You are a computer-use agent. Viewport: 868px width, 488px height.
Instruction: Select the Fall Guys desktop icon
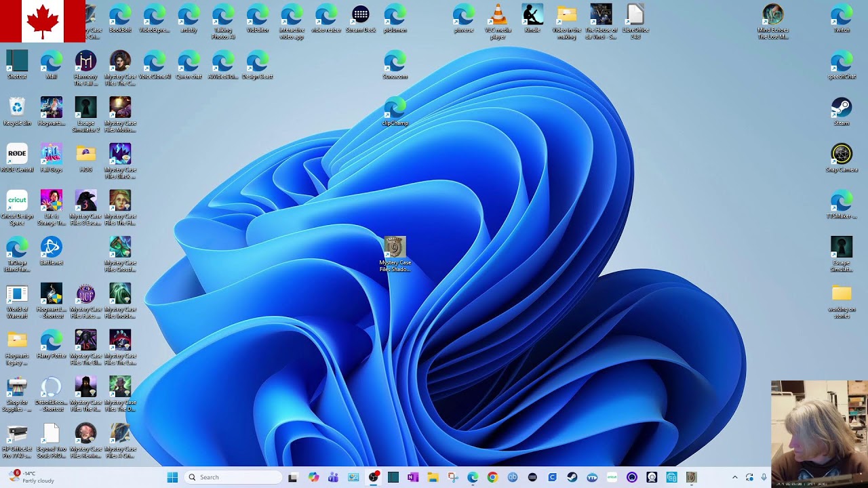(x=52, y=158)
